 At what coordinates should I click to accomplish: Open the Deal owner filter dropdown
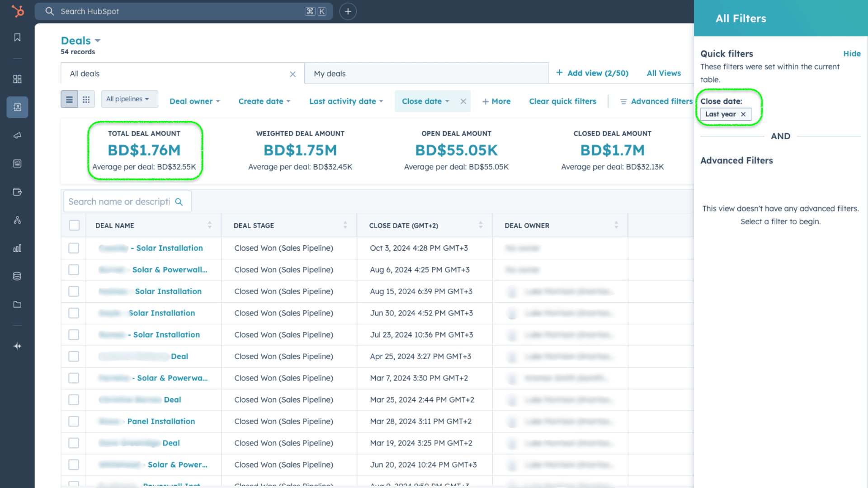tap(194, 102)
